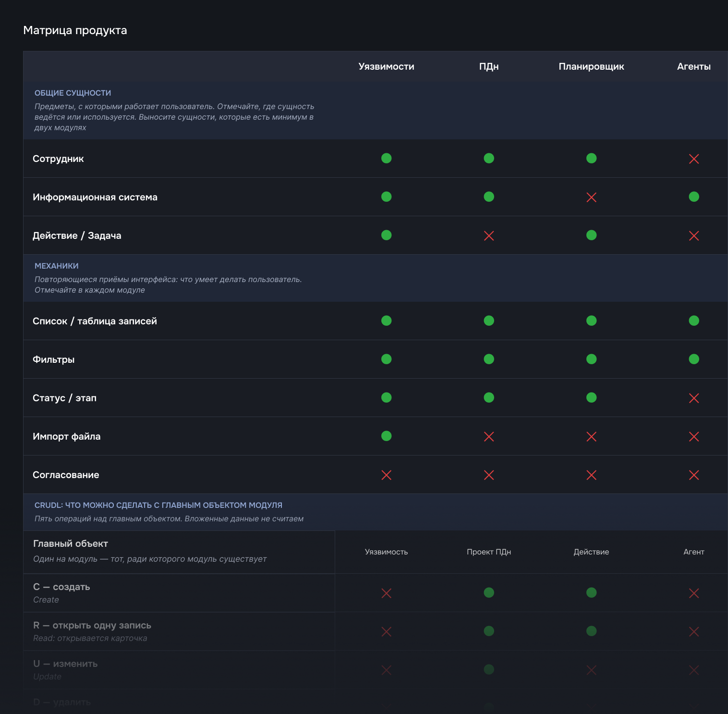Click Импорт файла cross under Планировщик
This screenshot has width=728, height=714.
[591, 436]
